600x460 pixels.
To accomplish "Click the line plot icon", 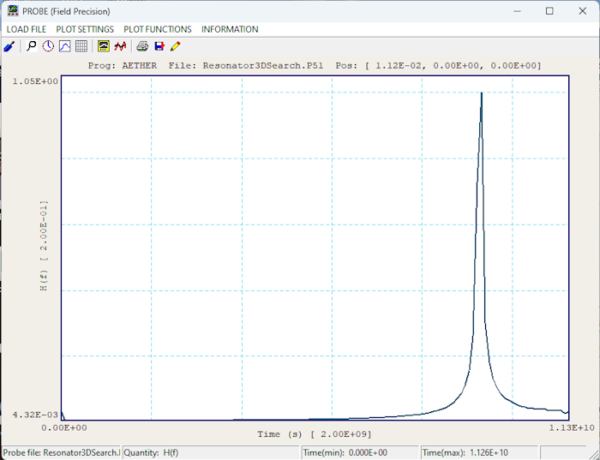I will tap(64, 46).
